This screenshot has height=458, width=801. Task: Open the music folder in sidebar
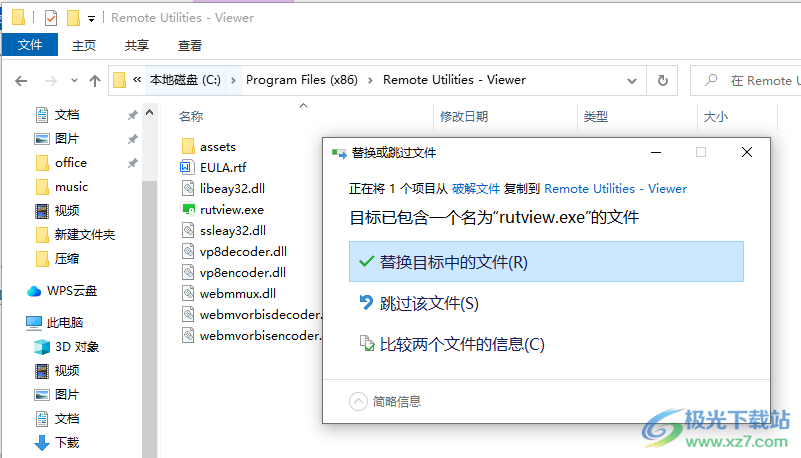71,187
